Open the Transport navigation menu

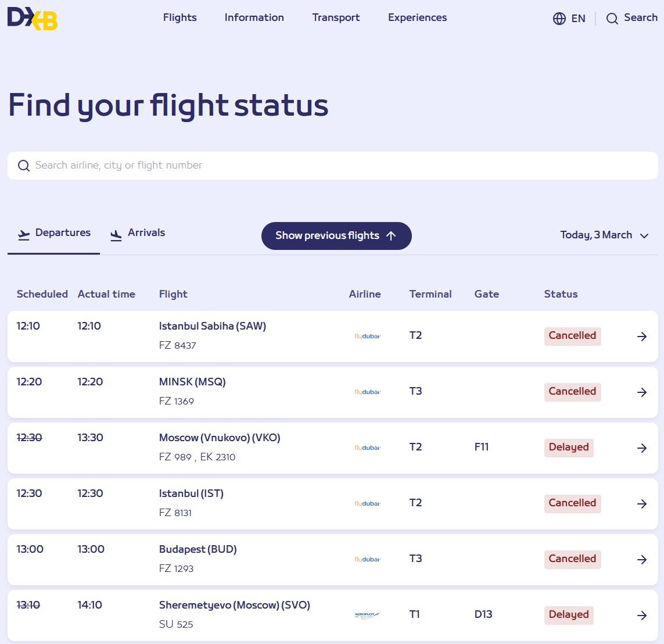(336, 17)
